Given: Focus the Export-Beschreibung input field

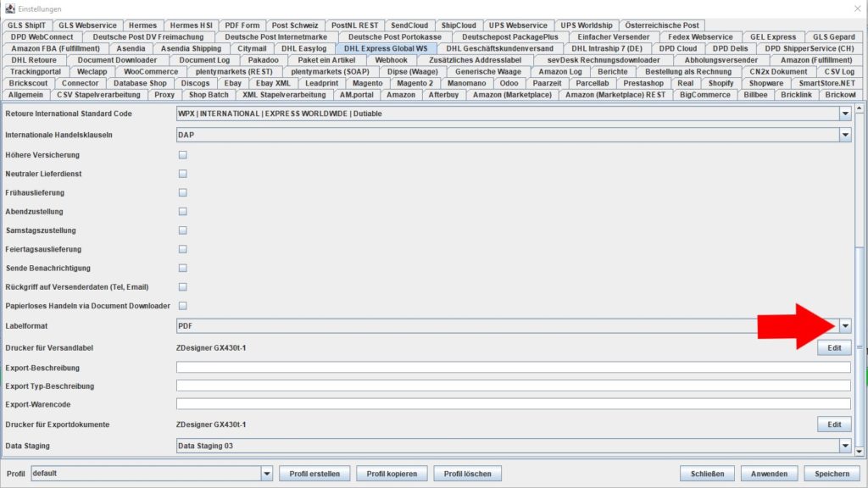Looking at the screenshot, I should 513,368.
